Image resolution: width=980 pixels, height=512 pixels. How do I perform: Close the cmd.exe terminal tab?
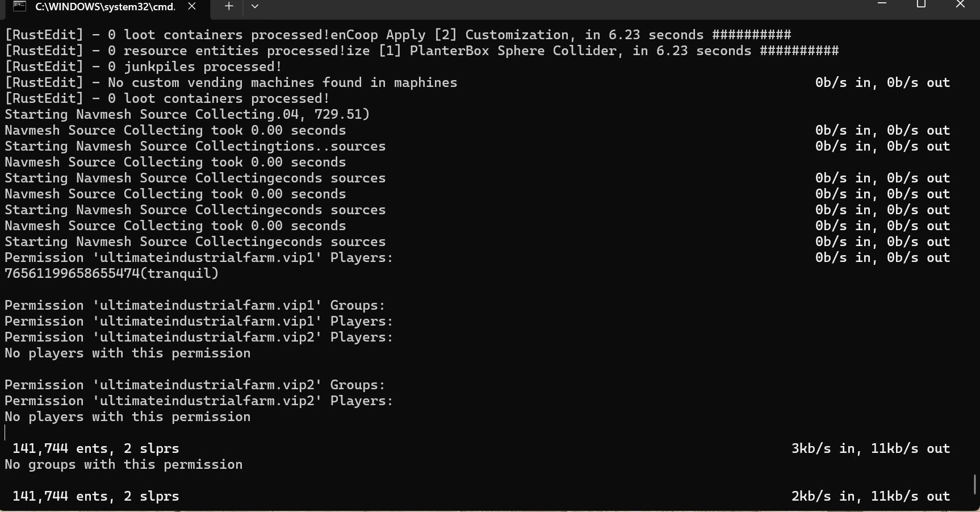point(192,6)
